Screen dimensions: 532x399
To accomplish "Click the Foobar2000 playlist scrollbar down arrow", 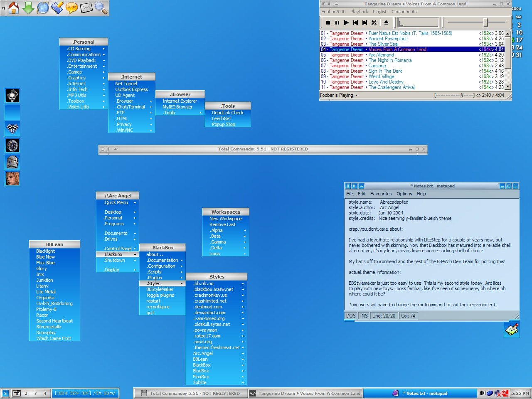I will 508,86.
